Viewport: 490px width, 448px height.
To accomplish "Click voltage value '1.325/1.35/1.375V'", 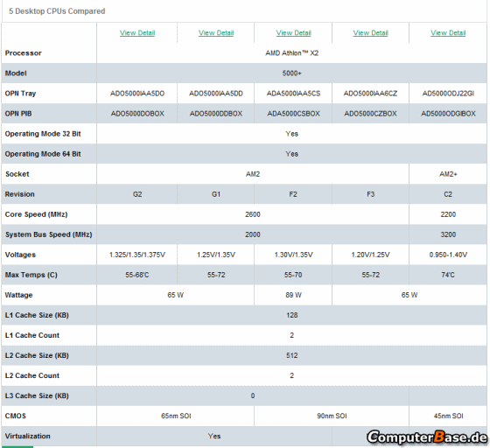I will [137, 255].
